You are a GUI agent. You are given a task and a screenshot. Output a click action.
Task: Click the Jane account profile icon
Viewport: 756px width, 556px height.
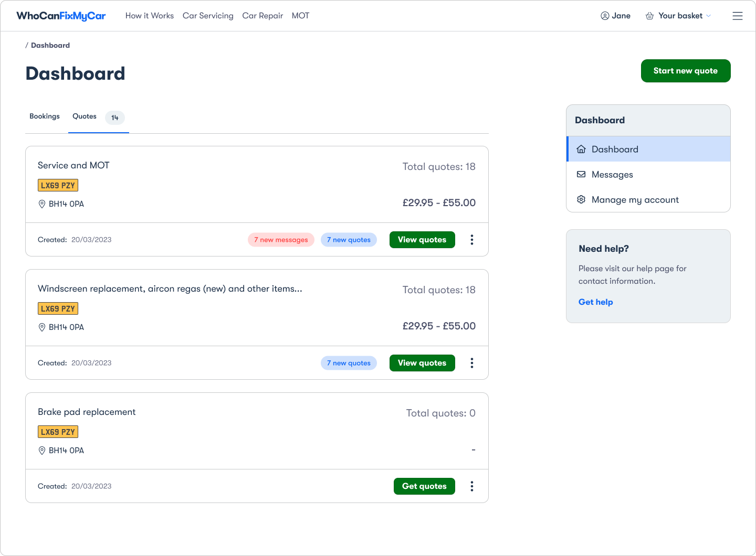[605, 16]
